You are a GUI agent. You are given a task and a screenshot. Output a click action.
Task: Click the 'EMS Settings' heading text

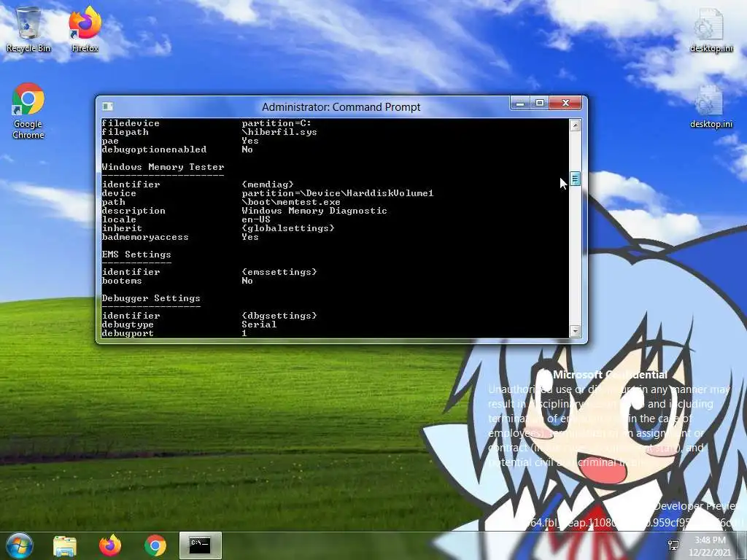(x=136, y=254)
